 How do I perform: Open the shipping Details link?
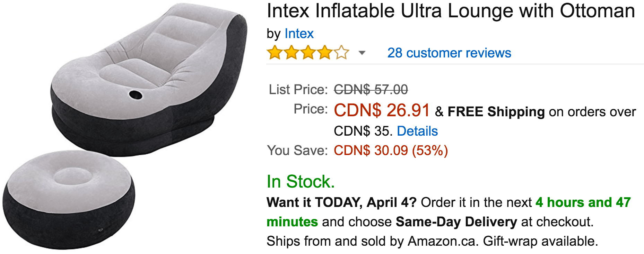[x=417, y=131]
